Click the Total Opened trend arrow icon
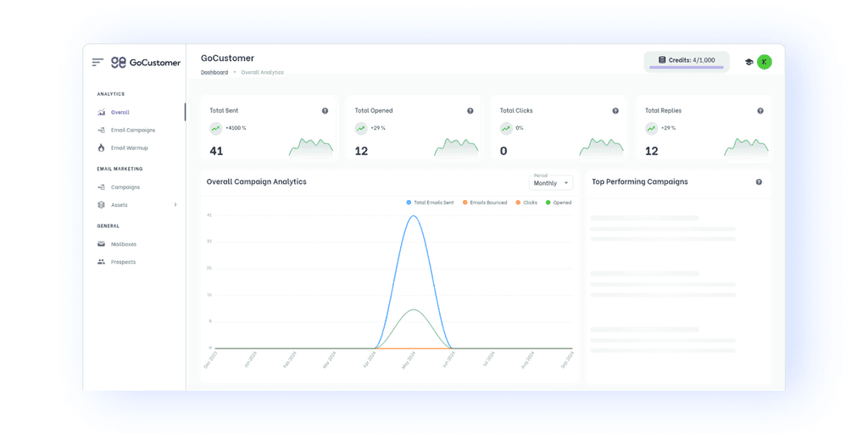 (x=361, y=129)
